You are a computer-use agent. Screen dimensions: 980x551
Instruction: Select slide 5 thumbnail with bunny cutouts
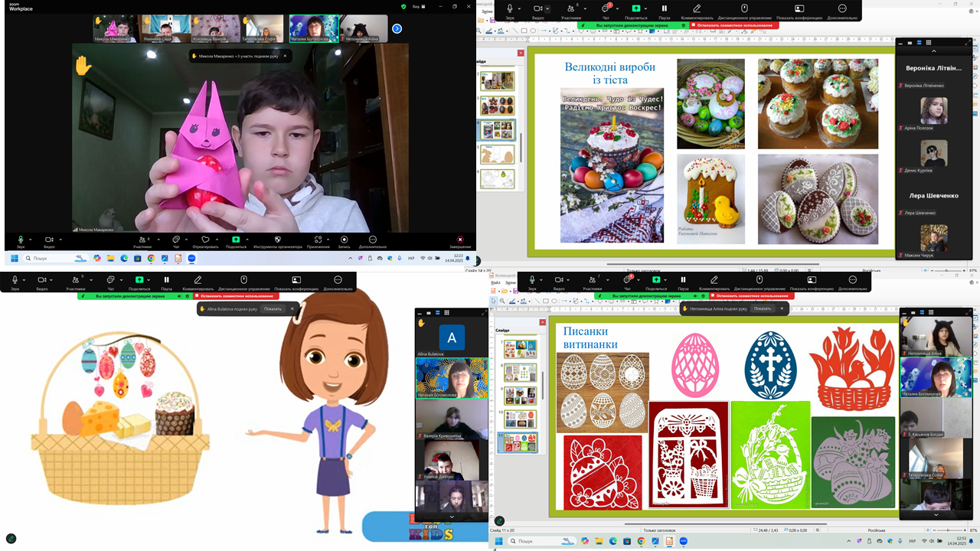click(498, 155)
